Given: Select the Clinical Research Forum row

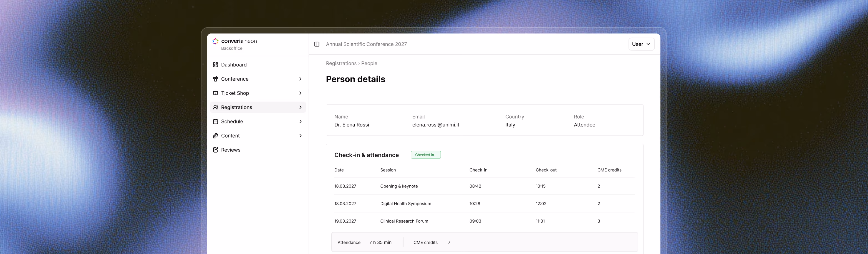Looking at the screenshot, I should tap(485, 221).
